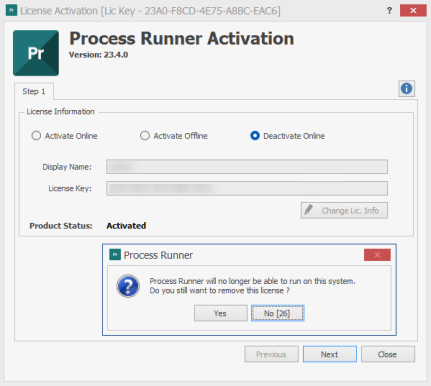The image size is (431, 386).
Task: Click the Change Lic. Info button
Action: click(x=344, y=211)
